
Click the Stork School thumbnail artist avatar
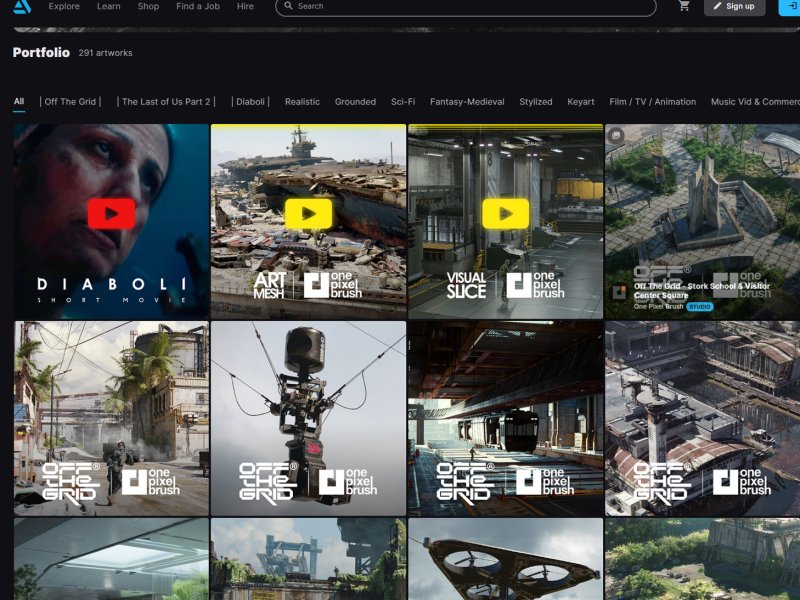click(619, 292)
